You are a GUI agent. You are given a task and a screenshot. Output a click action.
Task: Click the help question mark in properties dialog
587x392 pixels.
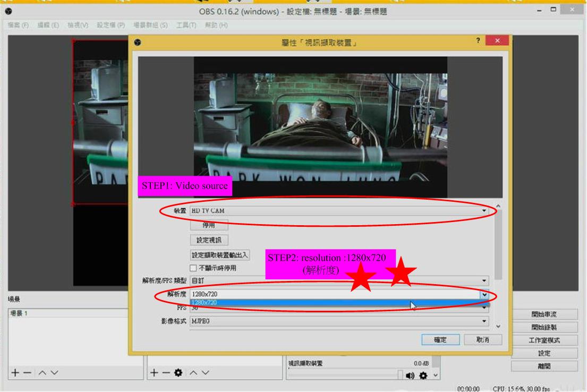pyautogui.click(x=478, y=40)
